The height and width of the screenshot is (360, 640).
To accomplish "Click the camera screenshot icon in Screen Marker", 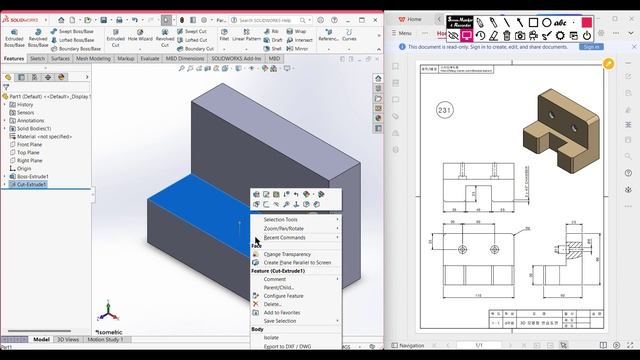I will 520,36.
